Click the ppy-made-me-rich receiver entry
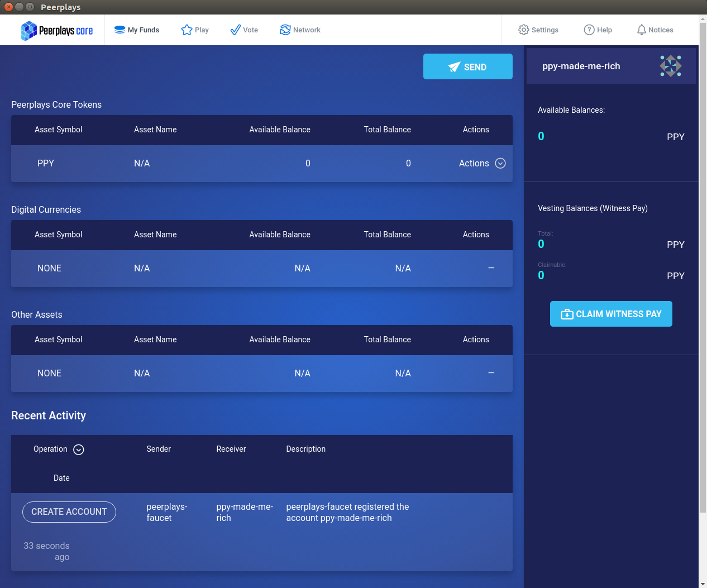This screenshot has height=588, width=707. coord(245,512)
